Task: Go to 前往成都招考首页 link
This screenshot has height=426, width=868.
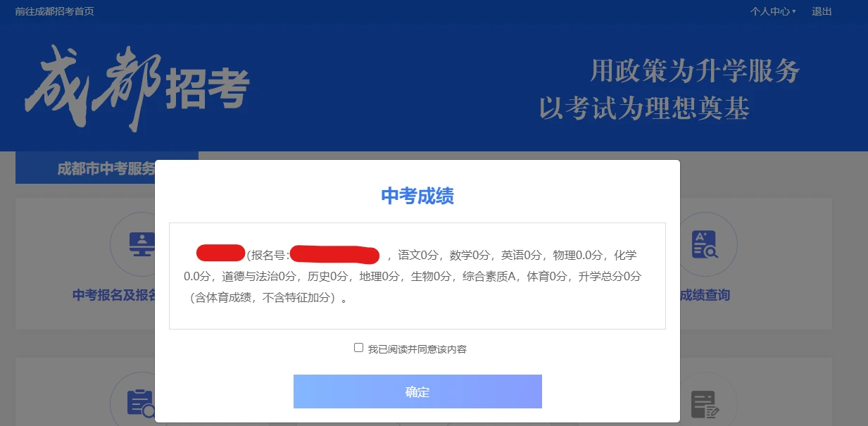Action: 54,11
